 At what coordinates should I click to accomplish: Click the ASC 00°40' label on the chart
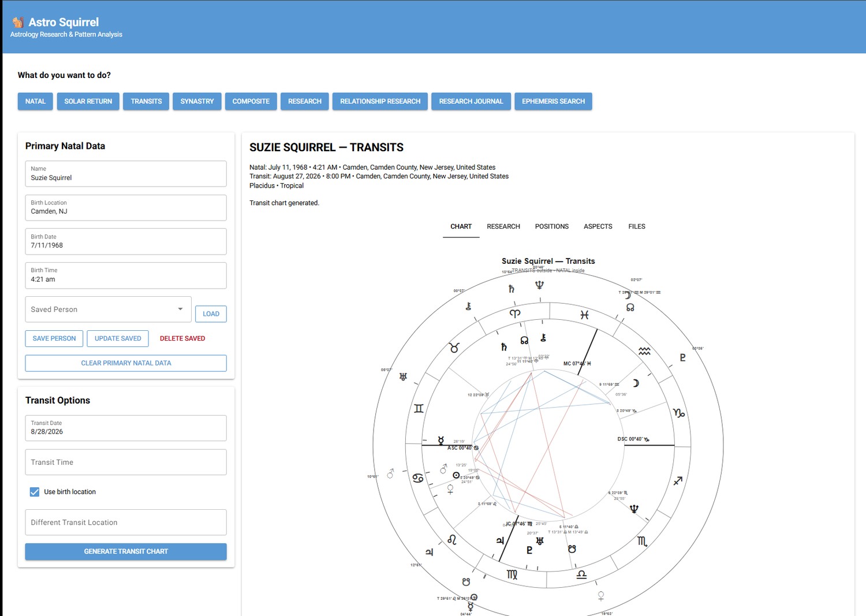463,448
